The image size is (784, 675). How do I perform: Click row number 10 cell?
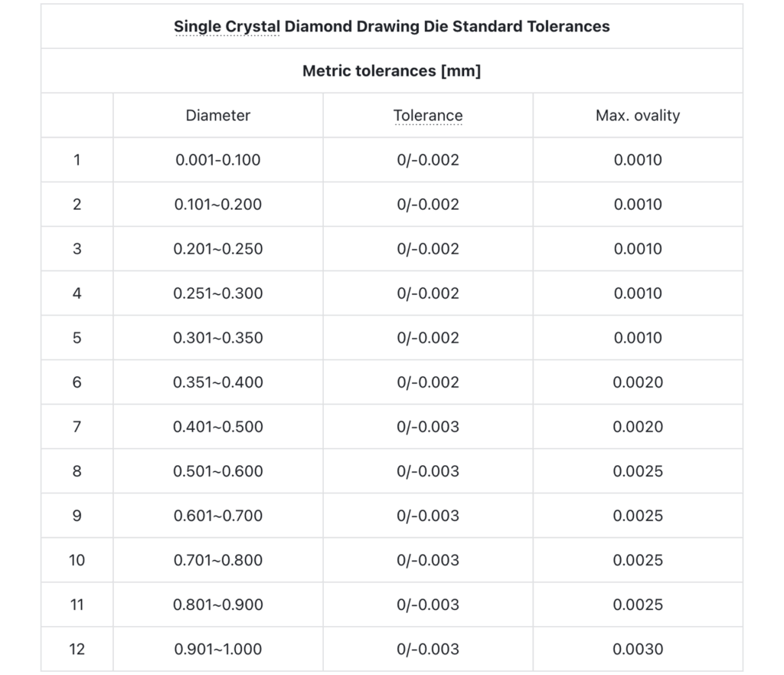point(77,560)
